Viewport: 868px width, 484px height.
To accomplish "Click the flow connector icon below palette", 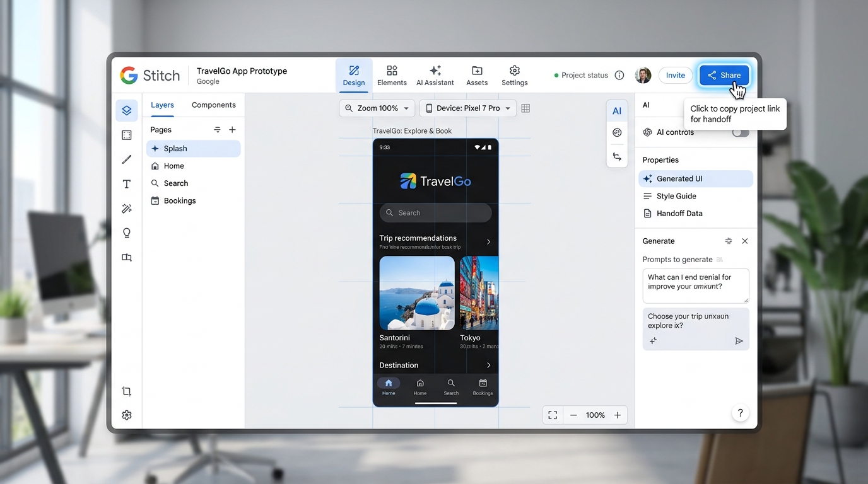I will (x=617, y=156).
